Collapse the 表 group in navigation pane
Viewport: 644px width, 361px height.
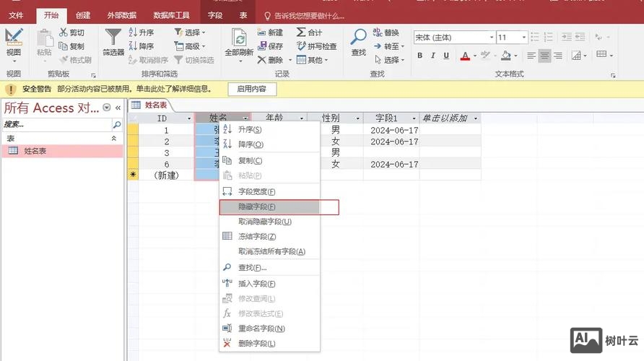pyautogui.click(x=114, y=139)
